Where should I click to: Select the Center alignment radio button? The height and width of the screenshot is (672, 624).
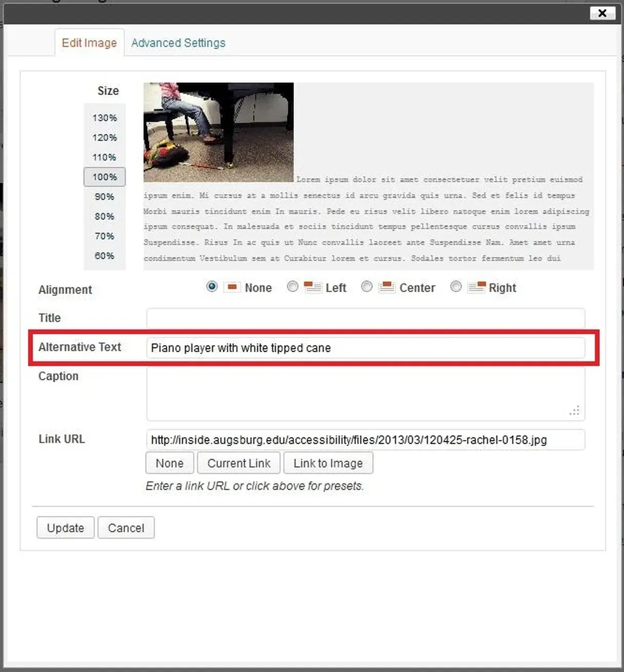[366, 287]
